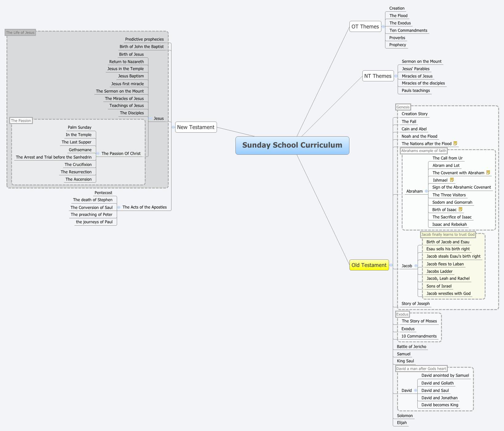
Task: Collapse The Passion Of Christ subtopics
Action: 98,153
